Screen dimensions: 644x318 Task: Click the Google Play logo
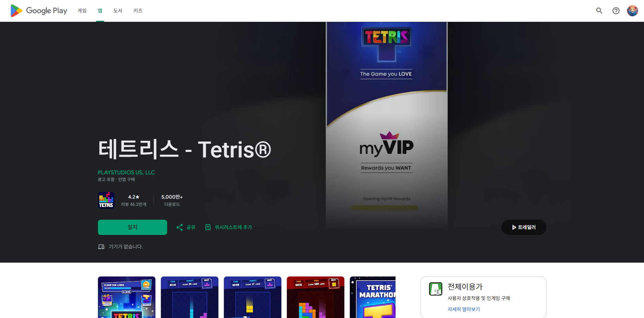coord(39,11)
